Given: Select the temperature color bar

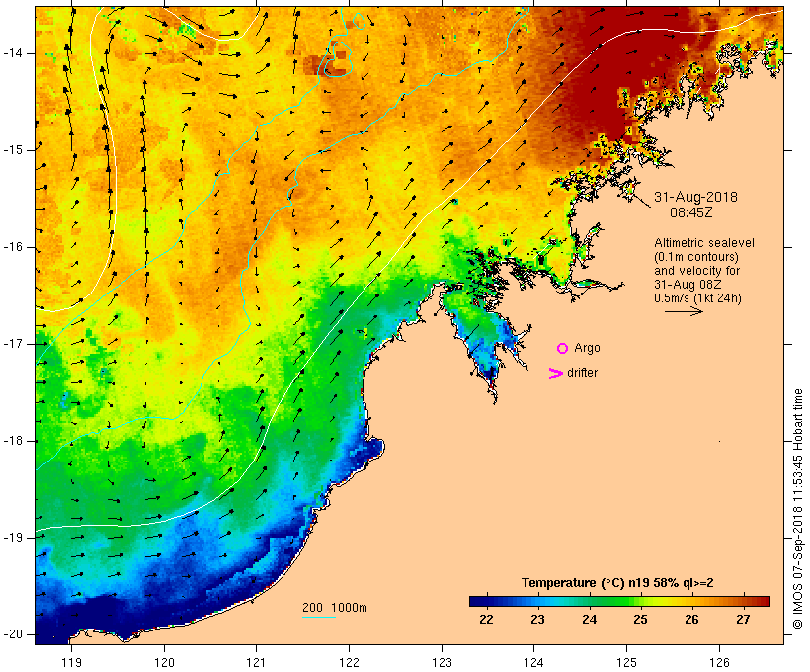Looking at the screenshot, I should click(620, 601).
